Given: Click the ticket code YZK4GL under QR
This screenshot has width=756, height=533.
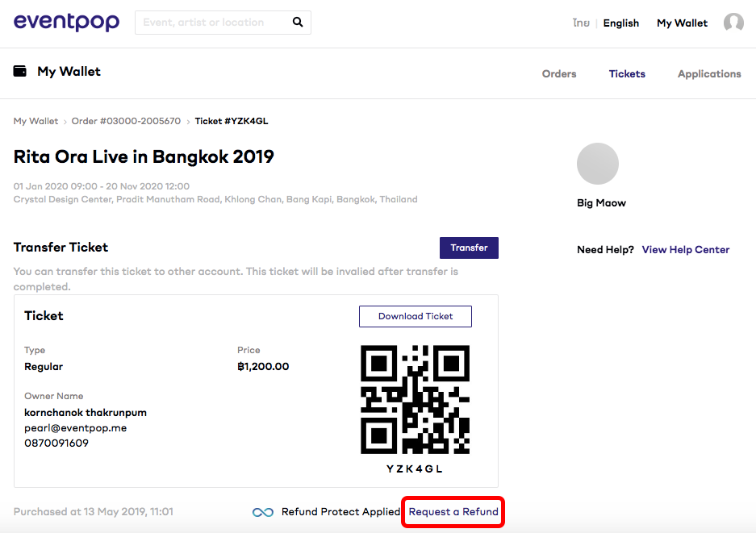Looking at the screenshot, I should 415,469.
